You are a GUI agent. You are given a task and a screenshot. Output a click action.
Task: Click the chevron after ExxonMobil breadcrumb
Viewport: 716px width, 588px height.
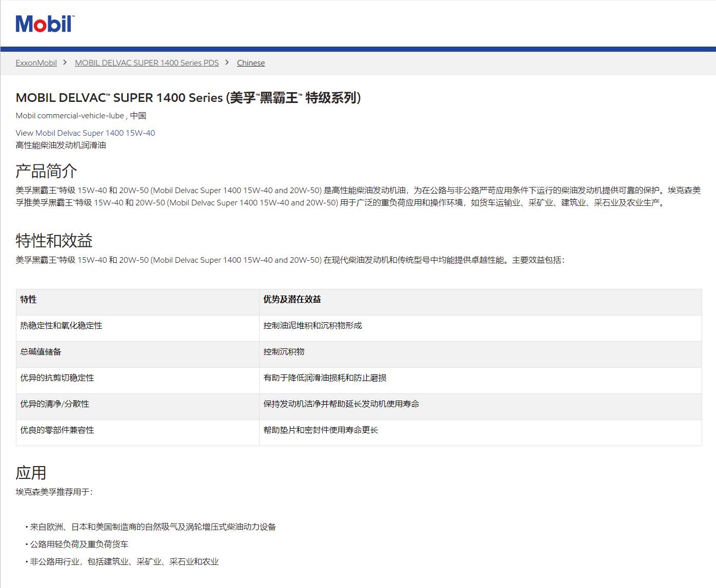click(65, 62)
